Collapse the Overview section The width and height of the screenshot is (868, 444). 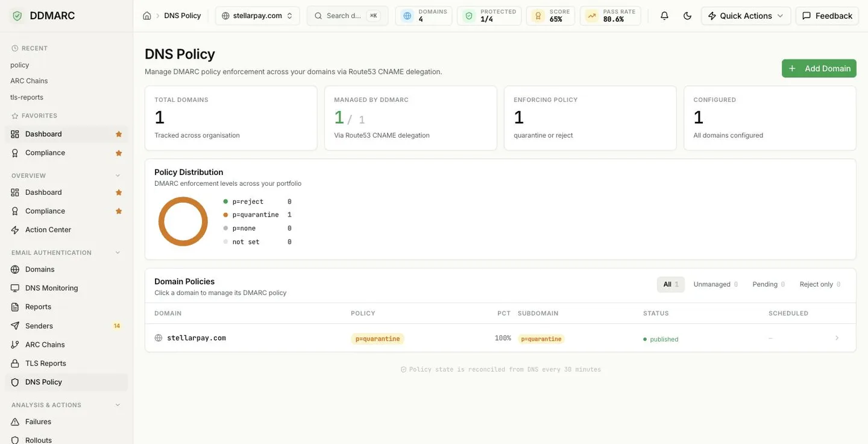(118, 176)
